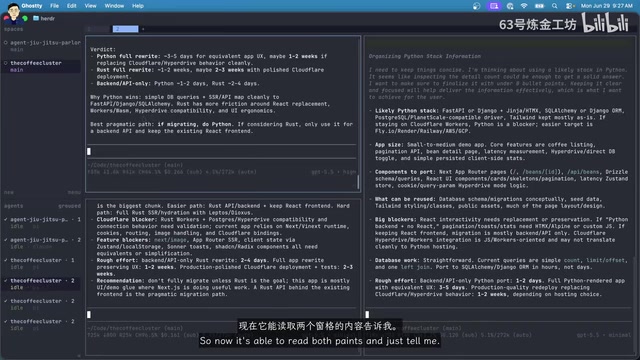Select agent 'agent-jiu-jitsu-p… · 1'
The height and width of the screenshot is (360, 640).
(42, 222)
